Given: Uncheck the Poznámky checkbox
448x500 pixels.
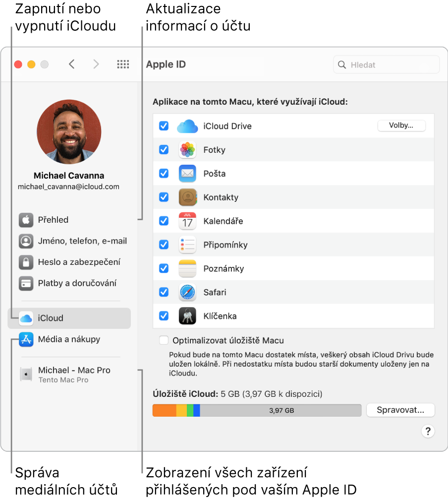Looking at the screenshot, I should coord(164,268).
